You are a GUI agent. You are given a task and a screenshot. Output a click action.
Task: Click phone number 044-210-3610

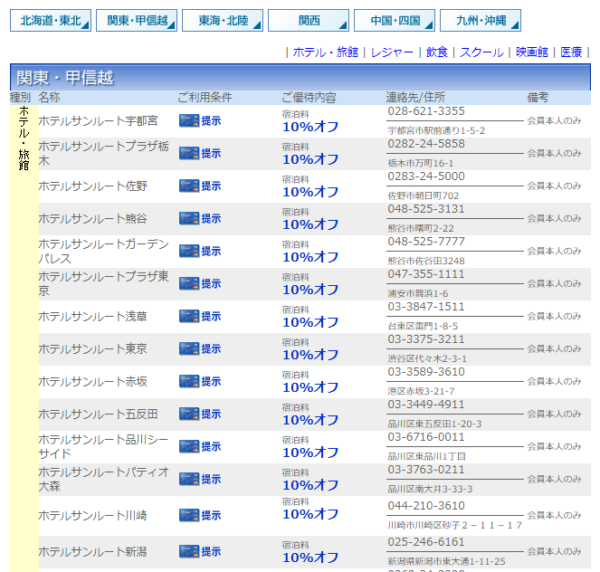coord(426,506)
